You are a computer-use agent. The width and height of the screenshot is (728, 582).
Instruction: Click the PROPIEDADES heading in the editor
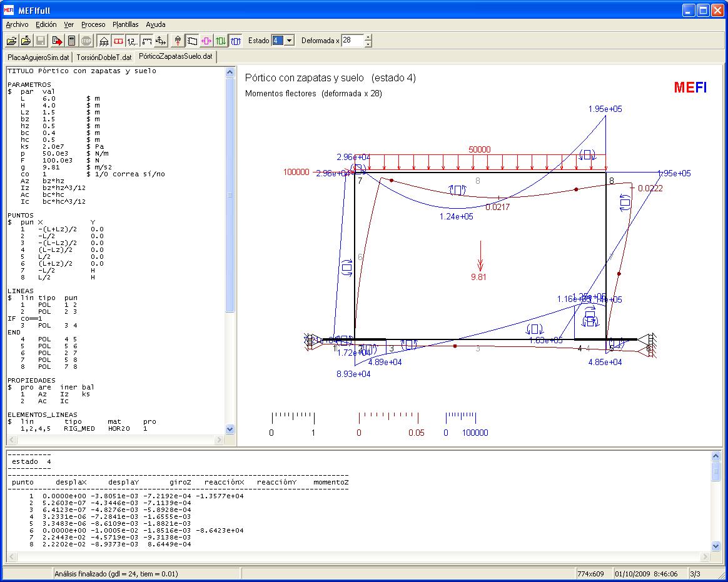tap(31, 380)
